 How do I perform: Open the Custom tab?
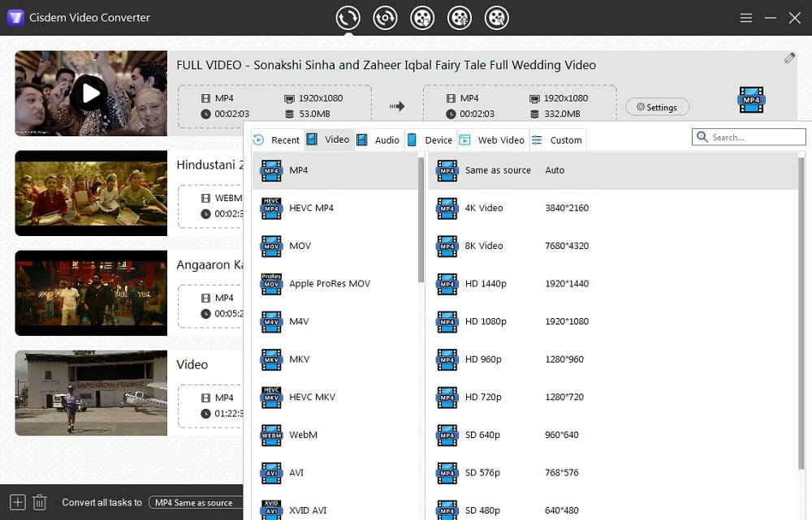557,140
